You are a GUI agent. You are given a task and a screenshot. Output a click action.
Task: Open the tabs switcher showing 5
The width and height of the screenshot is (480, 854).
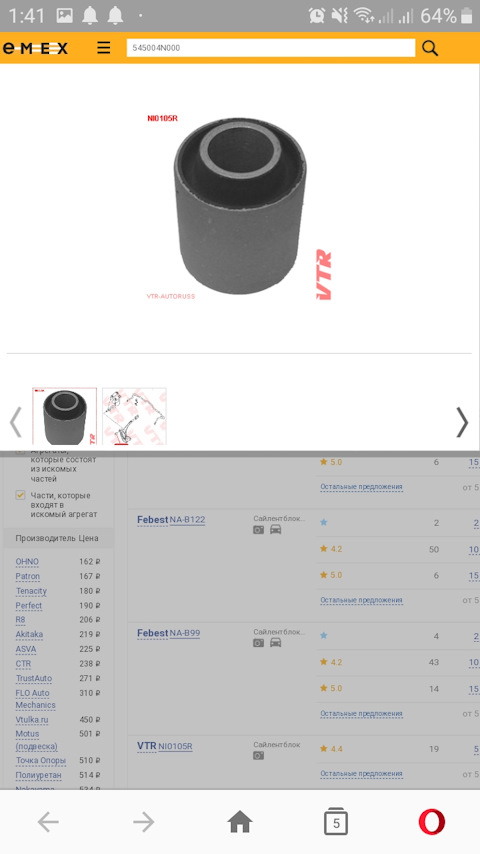coord(336,822)
